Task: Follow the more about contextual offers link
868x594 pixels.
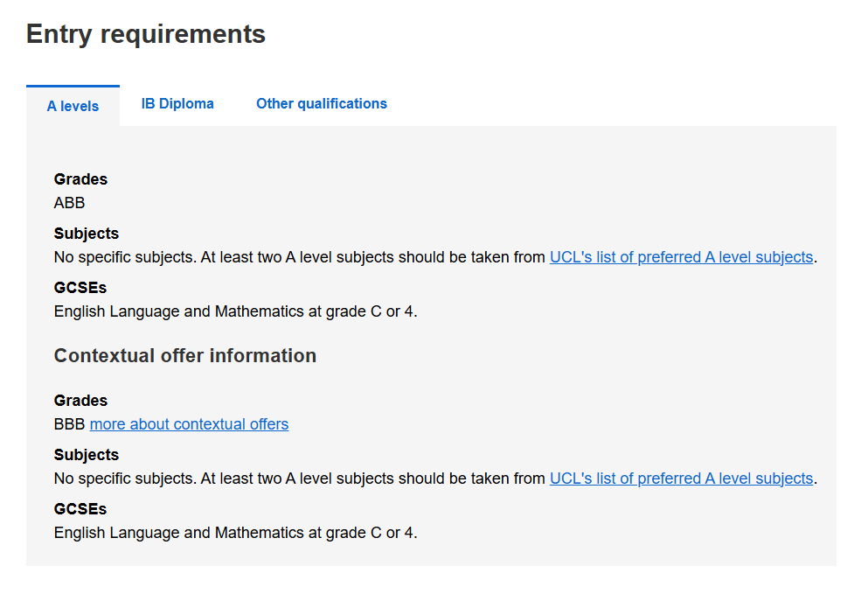Action: click(x=189, y=424)
